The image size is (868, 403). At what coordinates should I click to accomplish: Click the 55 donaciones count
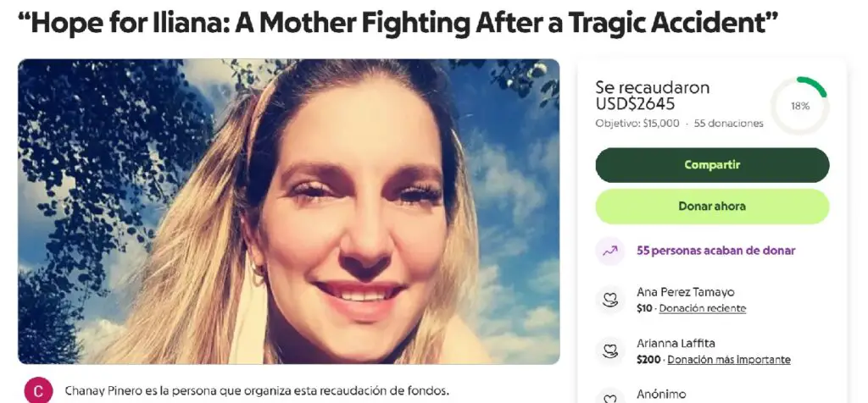click(x=728, y=124)
